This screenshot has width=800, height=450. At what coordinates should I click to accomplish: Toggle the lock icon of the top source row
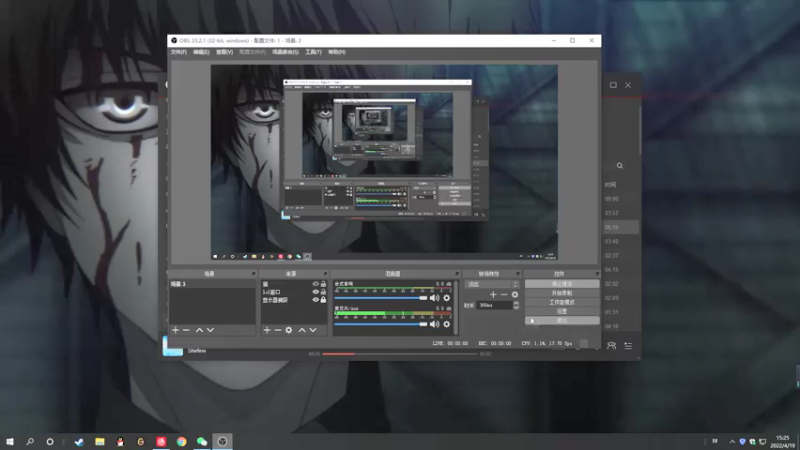(323, 284)
